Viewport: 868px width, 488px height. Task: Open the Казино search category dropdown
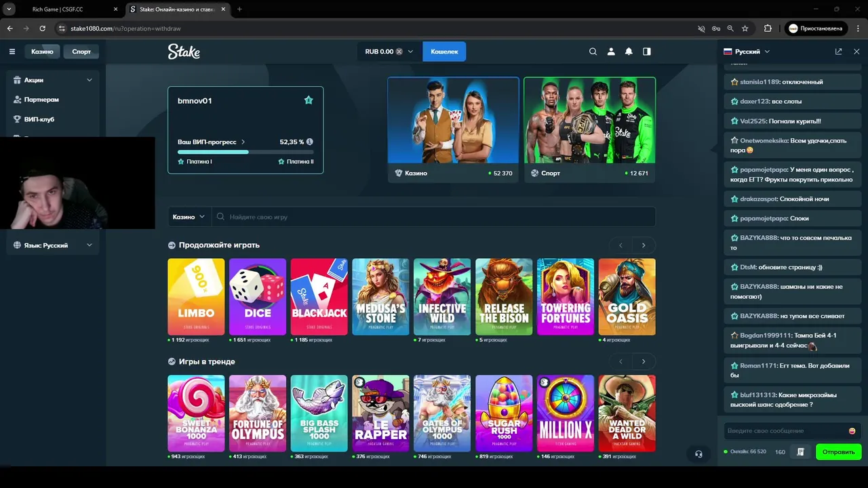coord(189,217)
